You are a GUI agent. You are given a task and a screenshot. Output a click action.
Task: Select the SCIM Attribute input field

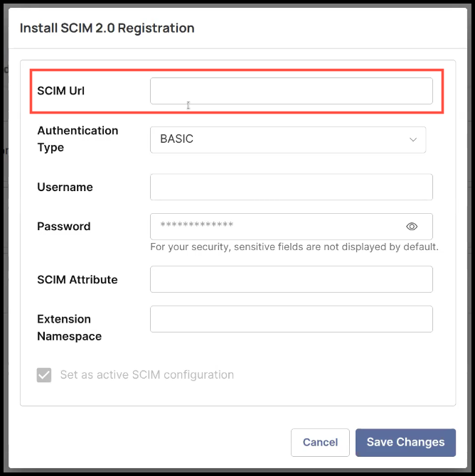click(291, 279)
